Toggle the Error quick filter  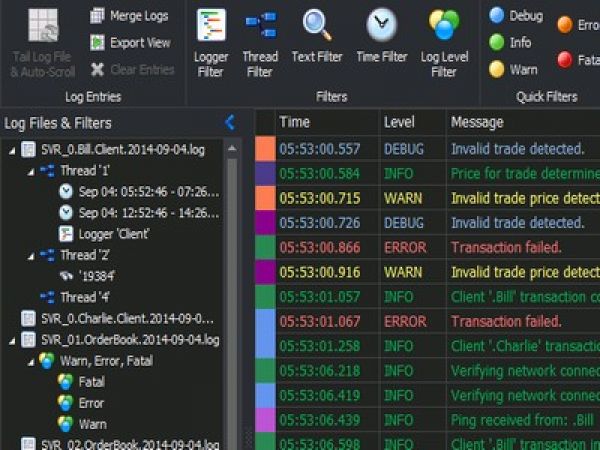click(578, 25)
